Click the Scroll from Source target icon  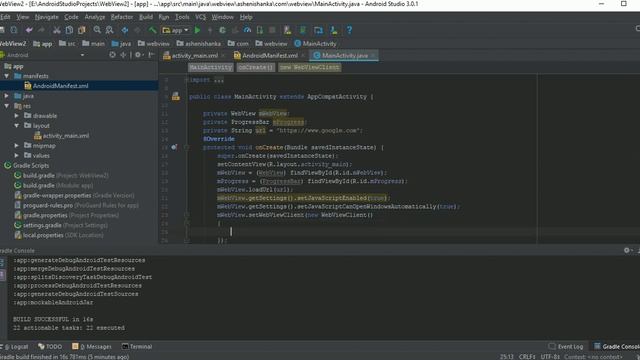(x=112, y=55)
